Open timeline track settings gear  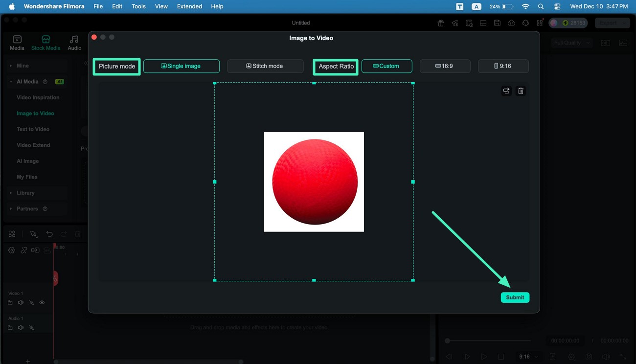(12, 250)
